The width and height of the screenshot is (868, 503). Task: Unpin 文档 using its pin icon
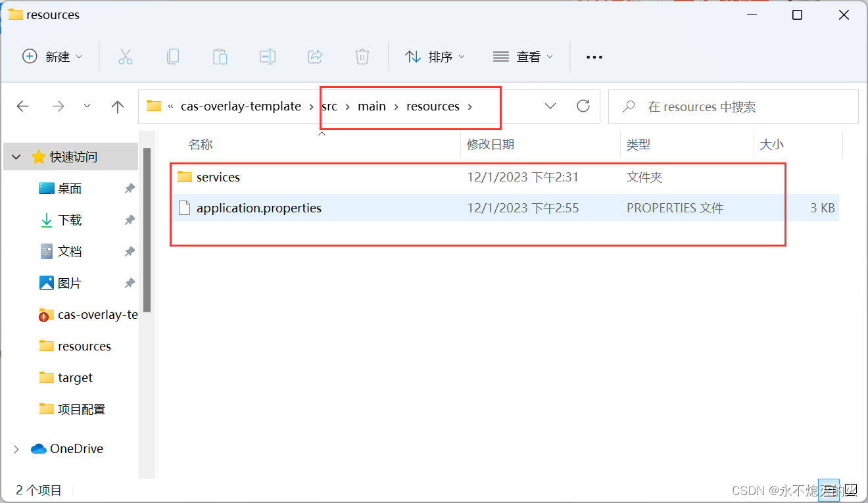pos(130,252)
